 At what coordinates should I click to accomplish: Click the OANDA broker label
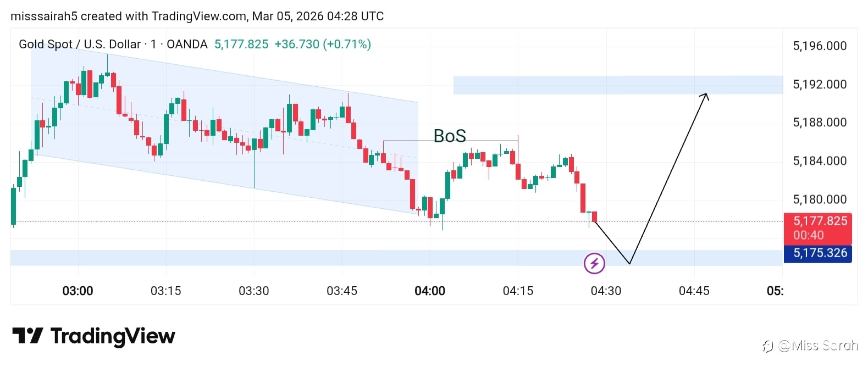click(x=187, y=45)
